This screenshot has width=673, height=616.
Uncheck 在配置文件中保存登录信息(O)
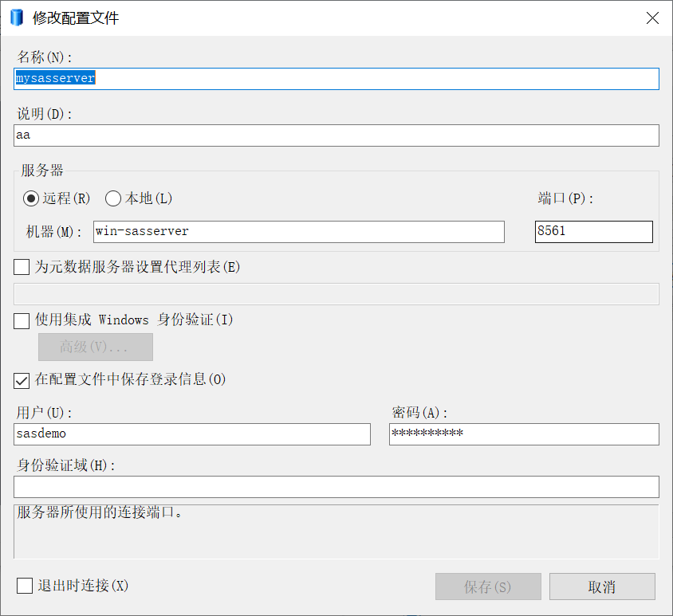22,380
